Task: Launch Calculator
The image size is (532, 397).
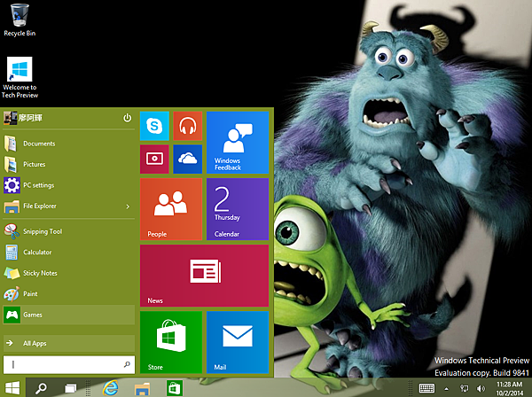Action: click(69, 253)
